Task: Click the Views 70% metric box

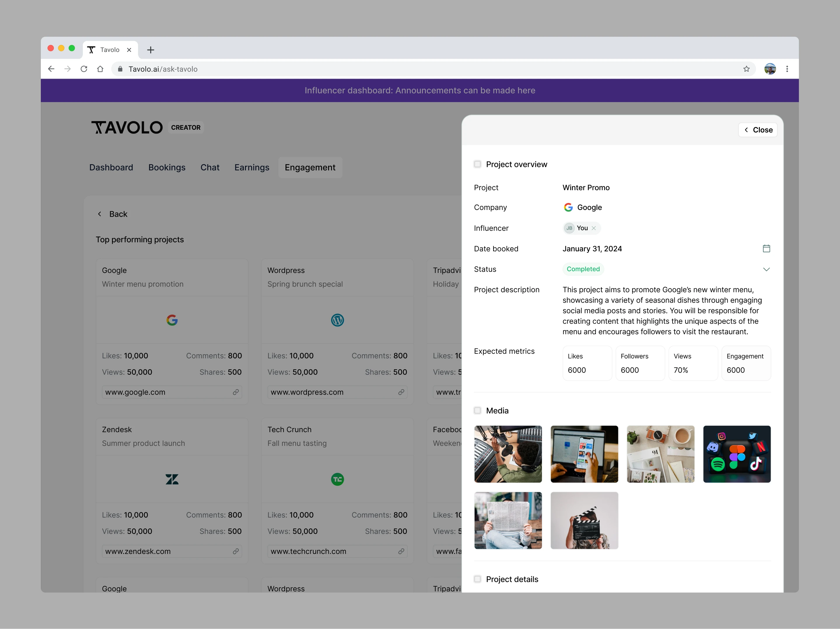Action: click(693, 363)
